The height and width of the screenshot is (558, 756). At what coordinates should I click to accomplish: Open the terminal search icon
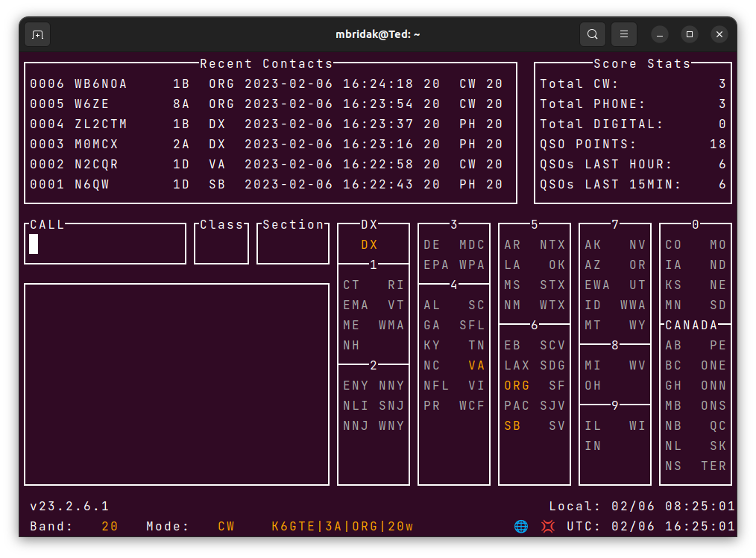point(592,35)
